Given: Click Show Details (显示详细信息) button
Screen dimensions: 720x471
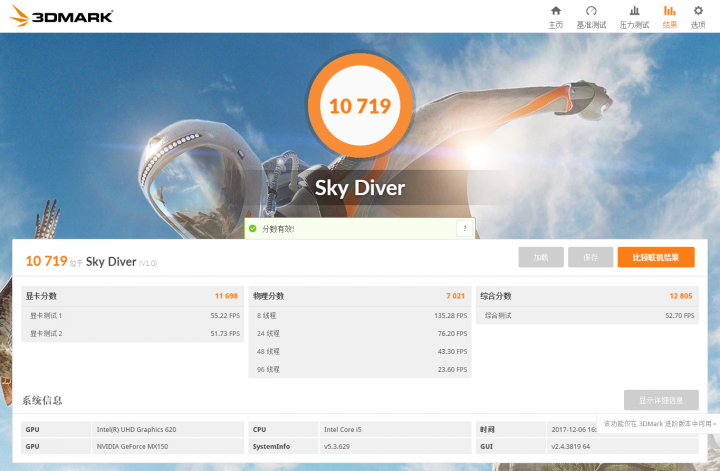Looking at the screenshot, I should pos(661,400).
